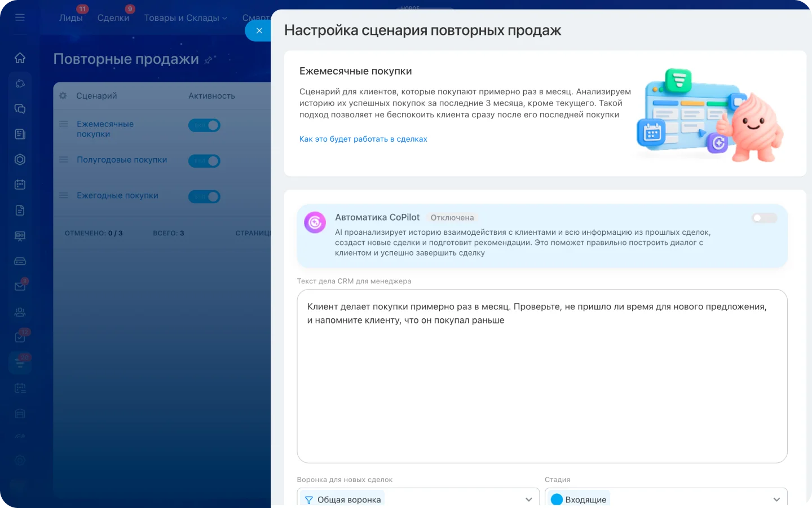
Task: Open the calendar icon in left sidebar
Action: 20,184
